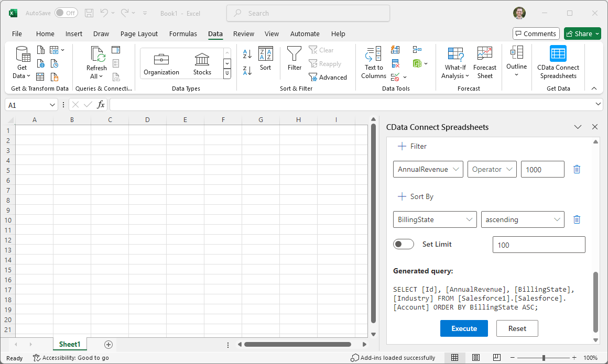Enable the Set Limit toggle

[x=404, y=244]
